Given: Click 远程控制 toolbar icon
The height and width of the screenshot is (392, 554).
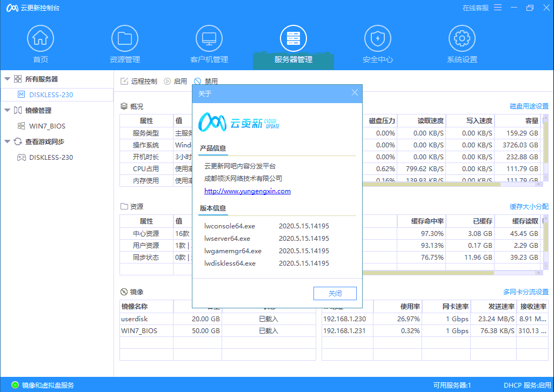Looking at the screenshot, I should pyautogui.click(x=124, y=82).
